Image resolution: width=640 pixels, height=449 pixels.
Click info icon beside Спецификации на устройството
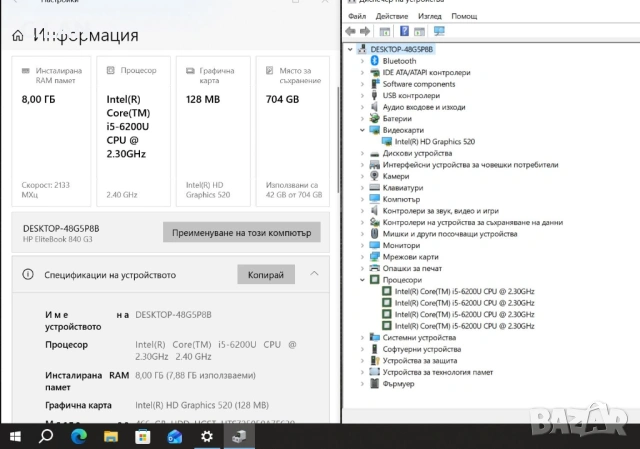coord(28,274)
